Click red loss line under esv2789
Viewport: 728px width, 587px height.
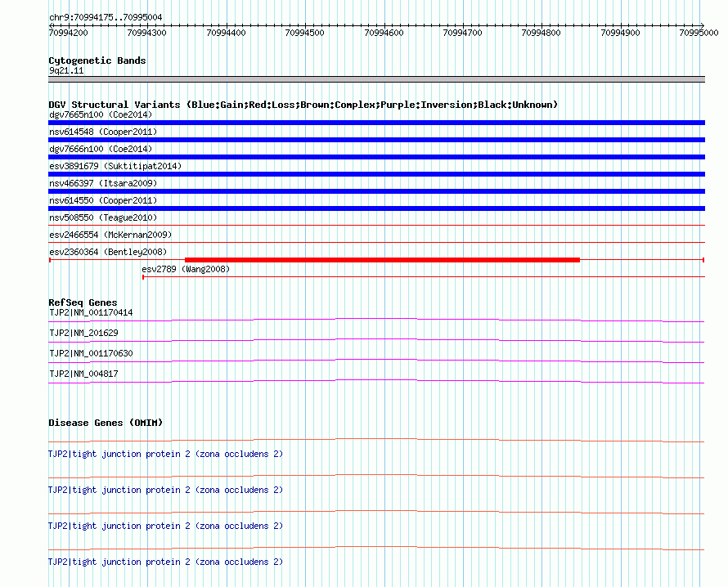(424, 277)
